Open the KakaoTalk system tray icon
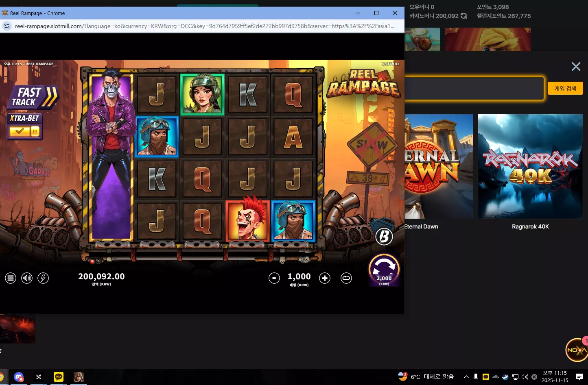The width and height of the screenshot is (588, 385). pyautogui.click(x=485, y=377)
